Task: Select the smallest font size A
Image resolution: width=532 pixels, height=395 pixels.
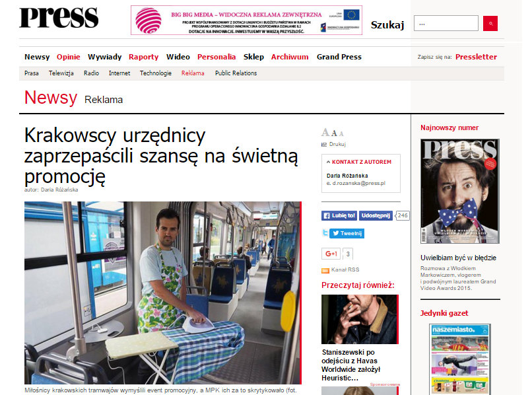Action: click(x=341, y=134)
